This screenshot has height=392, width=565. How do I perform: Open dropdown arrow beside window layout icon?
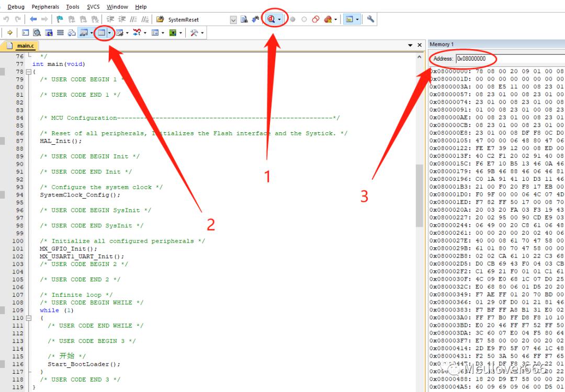coord(357,19)
